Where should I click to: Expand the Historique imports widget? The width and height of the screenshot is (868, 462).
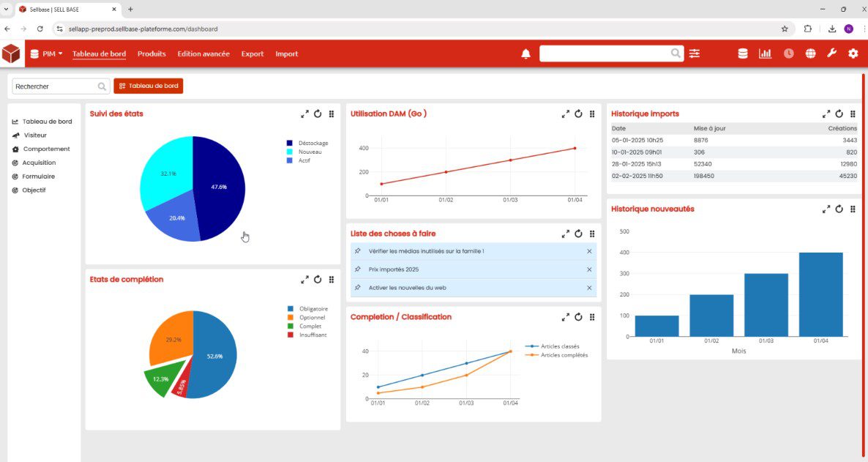pyautogui.click(x=825, y=113)
